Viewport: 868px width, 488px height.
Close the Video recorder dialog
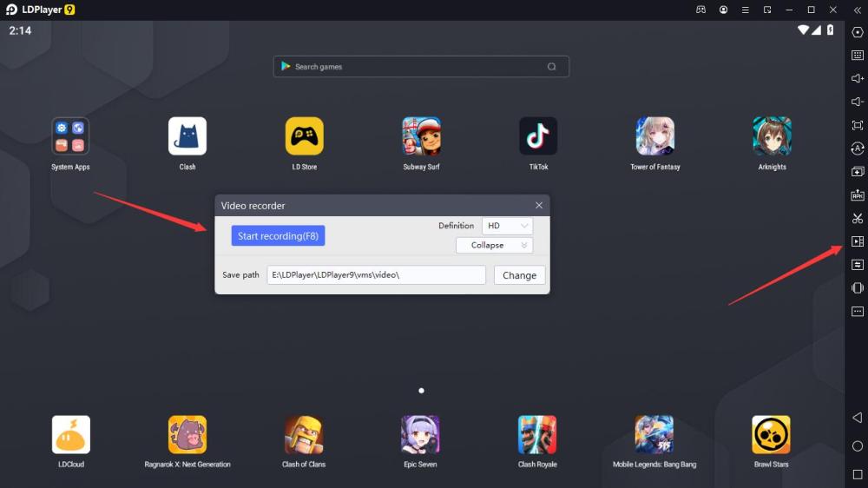pyautogui.click(x=539, y=206)
